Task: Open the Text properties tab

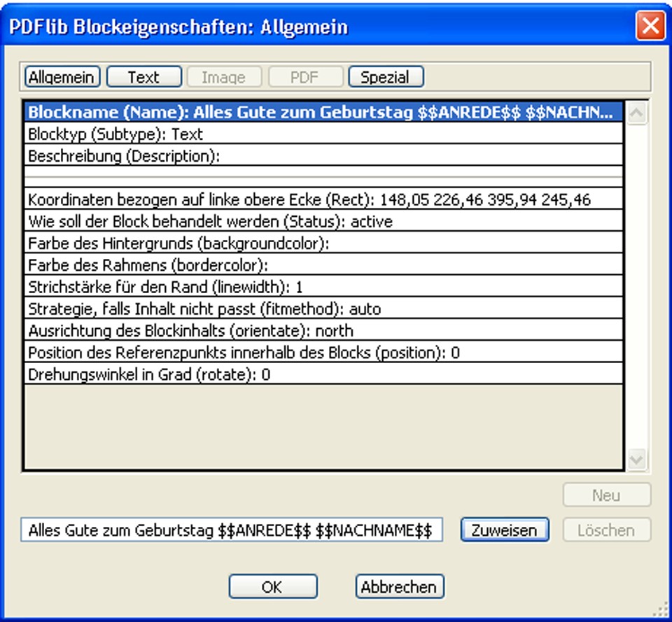Action: click(144, 77)
